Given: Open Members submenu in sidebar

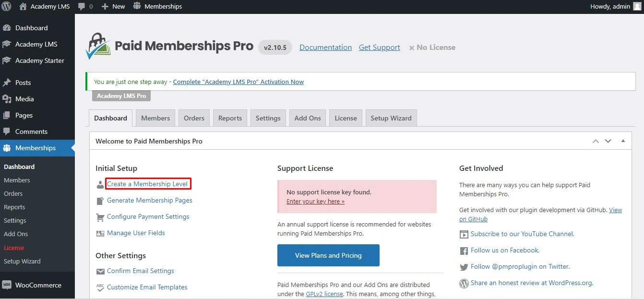Looking at the screenshot, I should click(x=17, y=180).
